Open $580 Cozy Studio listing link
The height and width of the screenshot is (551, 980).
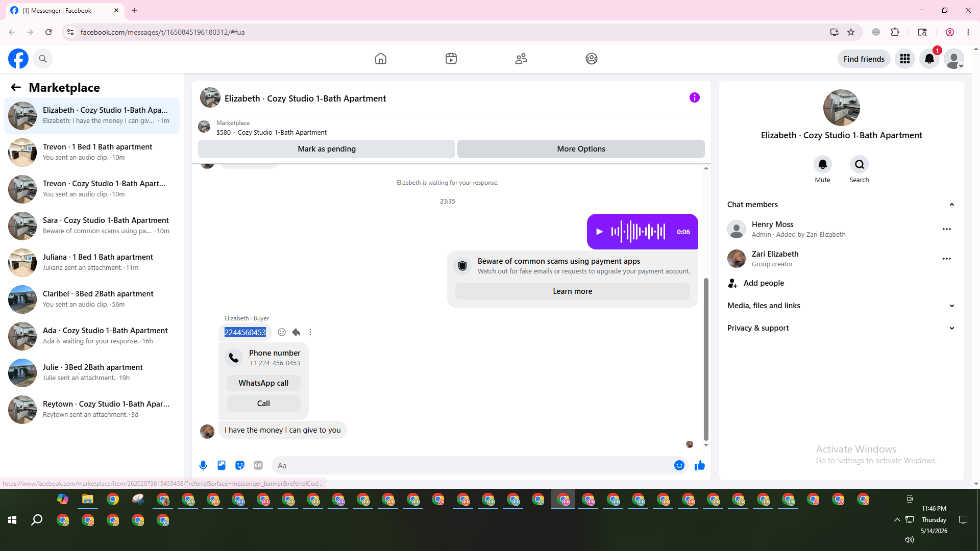coord(272,133)
